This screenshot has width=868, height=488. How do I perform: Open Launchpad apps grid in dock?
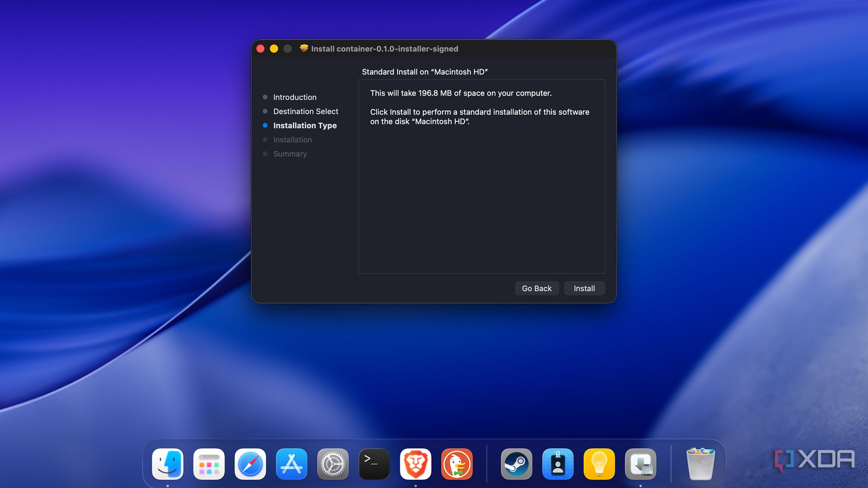pos(209,464)
